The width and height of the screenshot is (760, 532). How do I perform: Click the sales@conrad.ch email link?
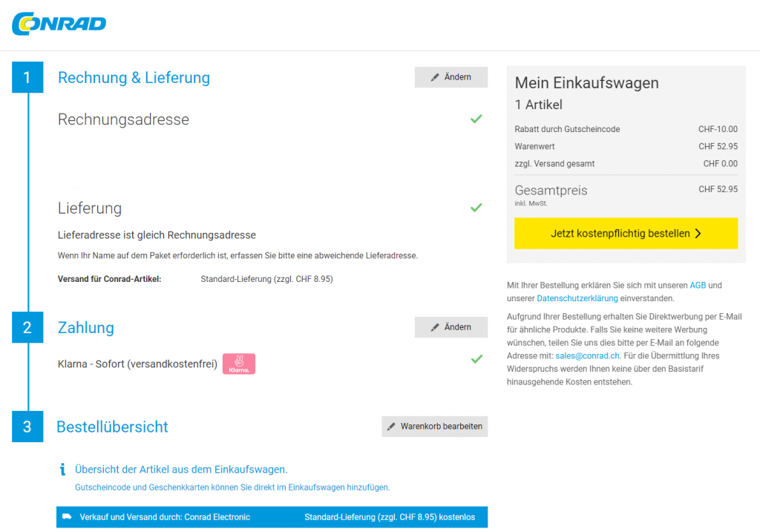pyautogui.click(x=587, y=355)
